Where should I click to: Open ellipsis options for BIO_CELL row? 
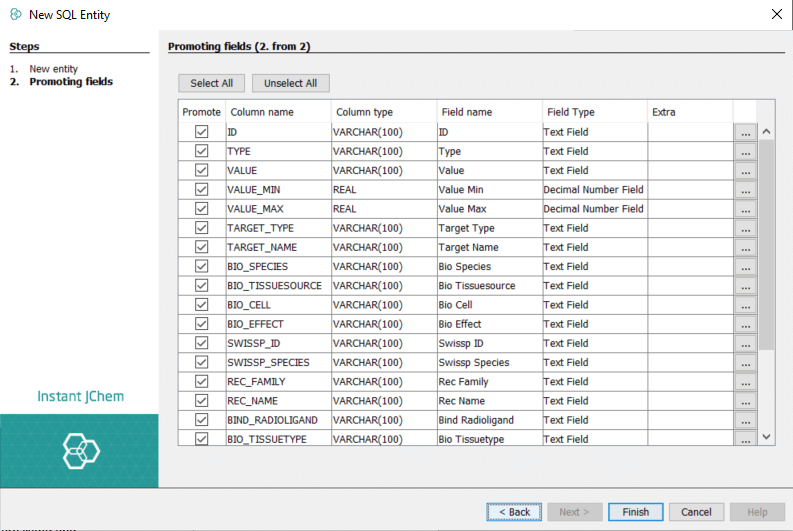click(744, 305)
